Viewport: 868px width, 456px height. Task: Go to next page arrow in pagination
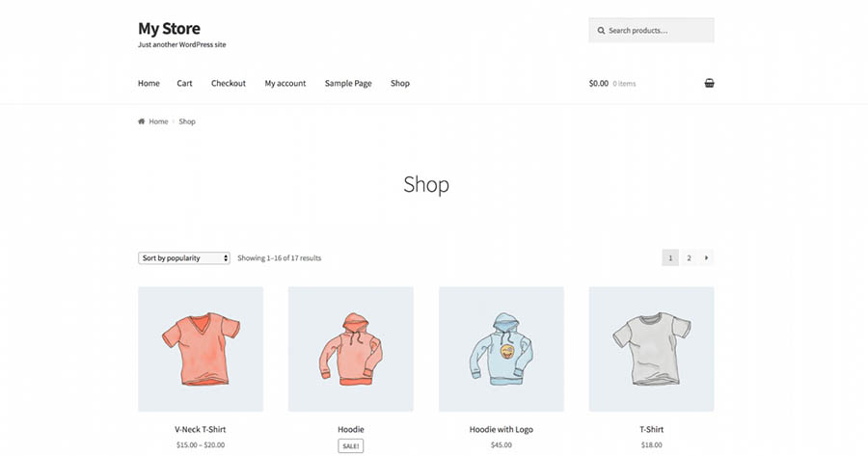tap(707, 257)
